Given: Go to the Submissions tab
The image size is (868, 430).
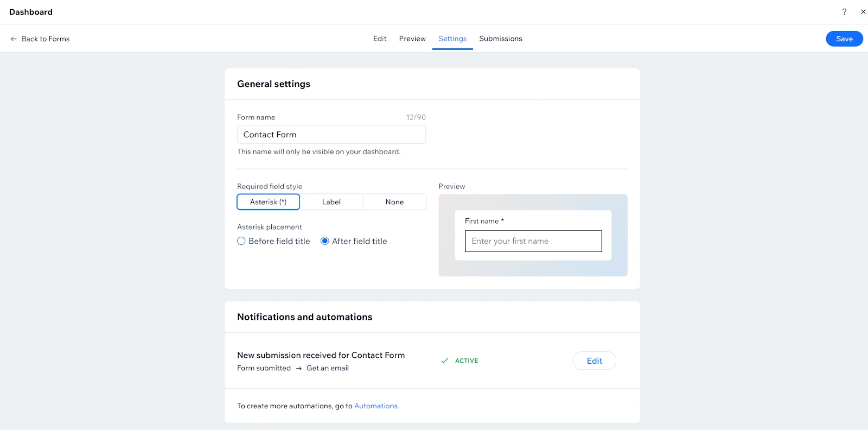Looking at the screenshot, I should click(x=501, y=39).
